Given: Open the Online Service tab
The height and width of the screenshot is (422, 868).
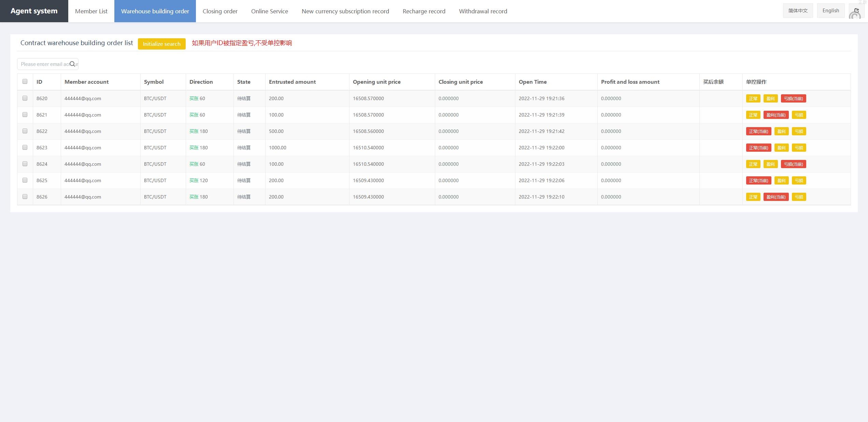Looking at the screenshot, I should 269,11.
